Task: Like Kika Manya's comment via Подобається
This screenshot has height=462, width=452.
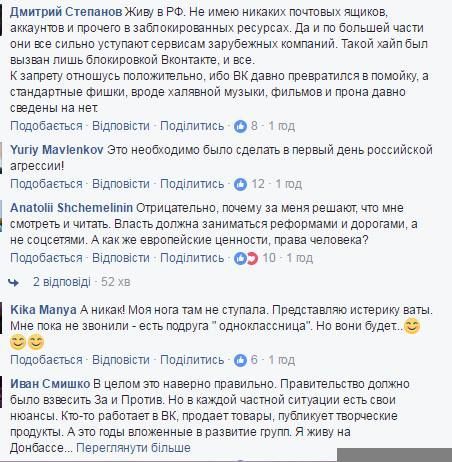Action: 46,360
